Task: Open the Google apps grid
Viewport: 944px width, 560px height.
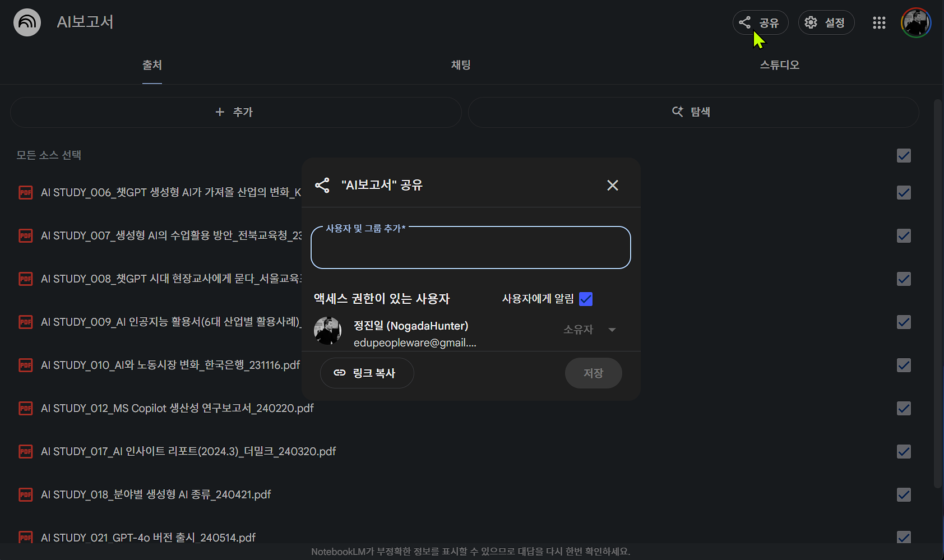Action: pyautogui.click(x=878, y=22)
